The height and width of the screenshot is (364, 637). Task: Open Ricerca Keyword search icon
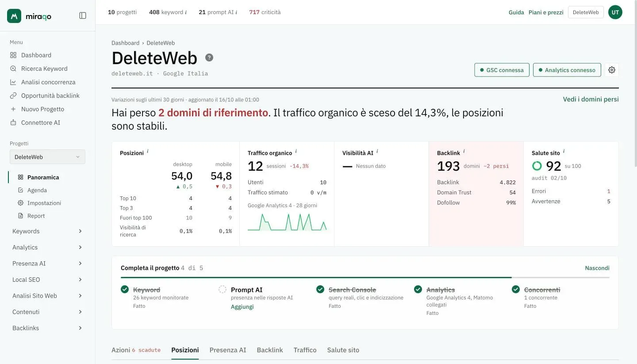[x=13, y=69]
